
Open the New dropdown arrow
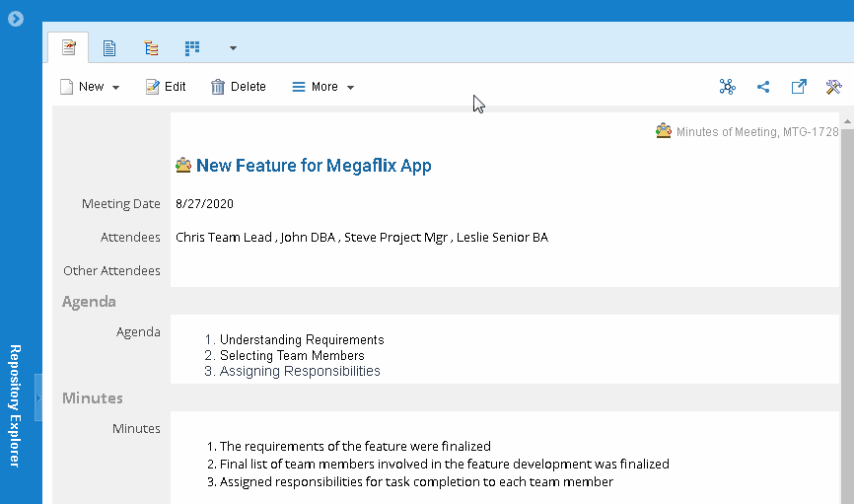point(116,88)
